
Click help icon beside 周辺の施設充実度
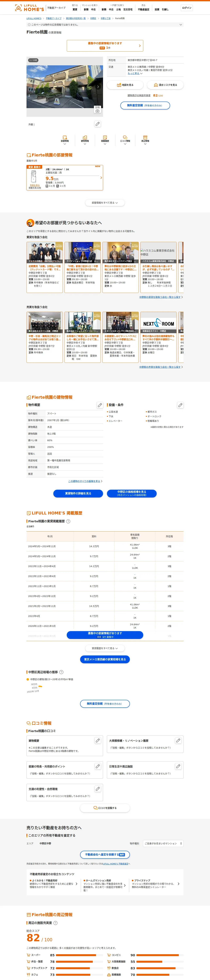point(55,923)
